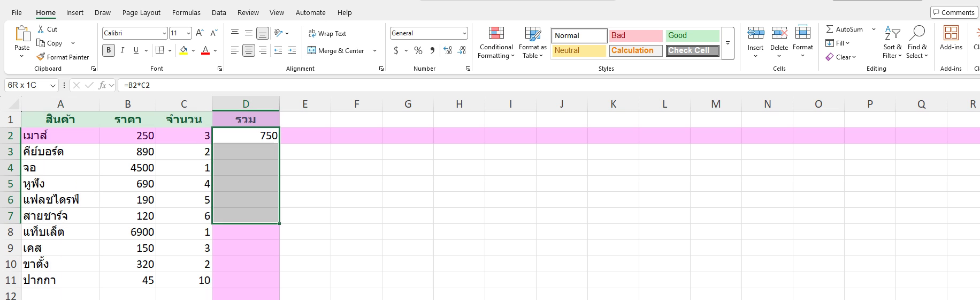Apply comma style number format

[432, 50]
